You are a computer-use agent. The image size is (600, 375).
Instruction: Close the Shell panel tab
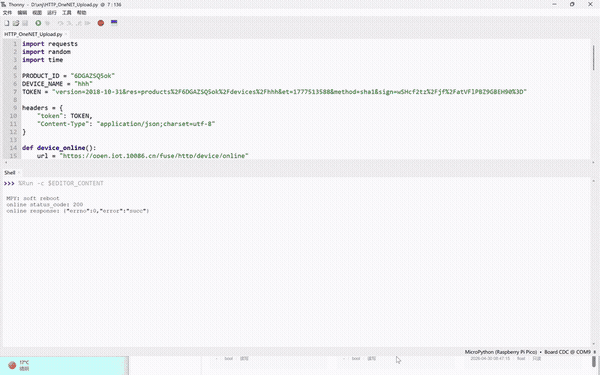pyautogui.click(x=19, y=173)
